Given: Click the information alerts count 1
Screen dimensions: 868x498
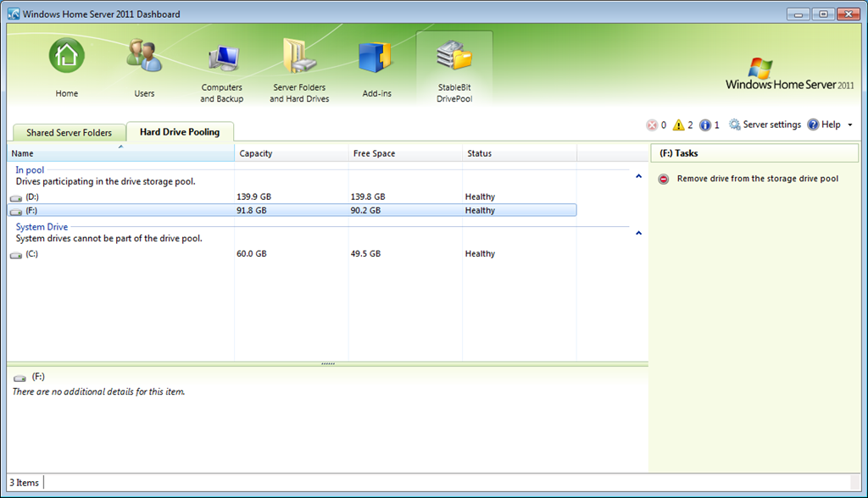Looking at the screenshot, I should point(717,125).
